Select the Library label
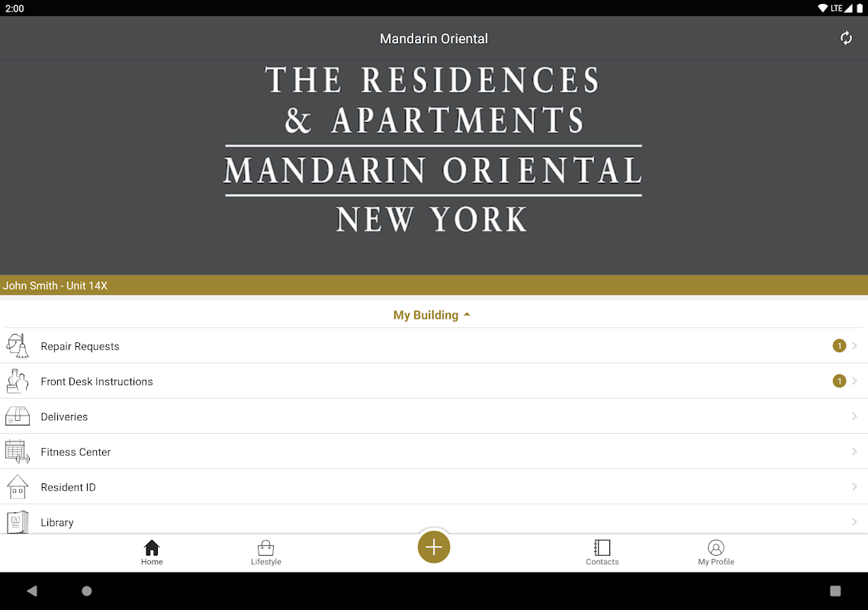The image size is (868, 610). 57,522
